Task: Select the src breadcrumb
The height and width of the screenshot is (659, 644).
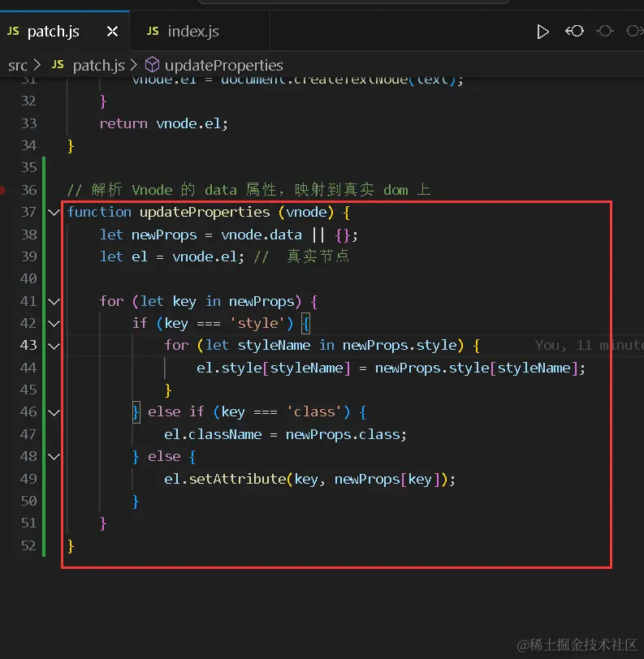Action: 18,66
